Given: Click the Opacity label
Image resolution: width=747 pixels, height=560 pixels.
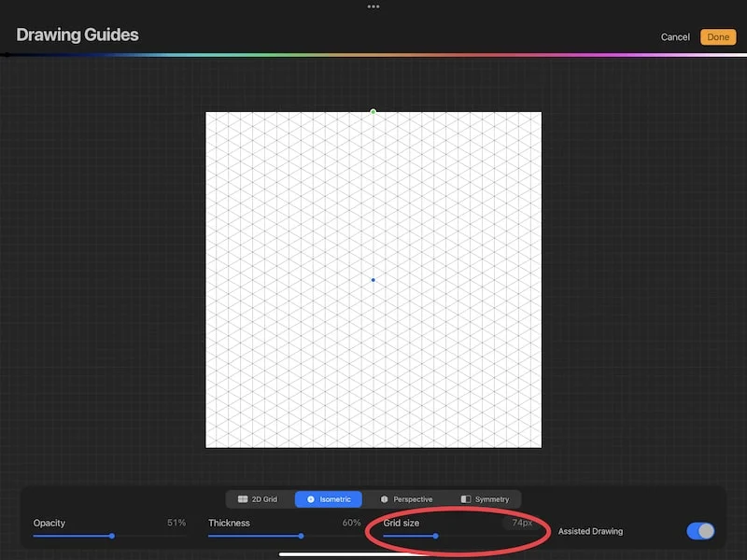Looking at the screenshot, I should pos(49,523).
